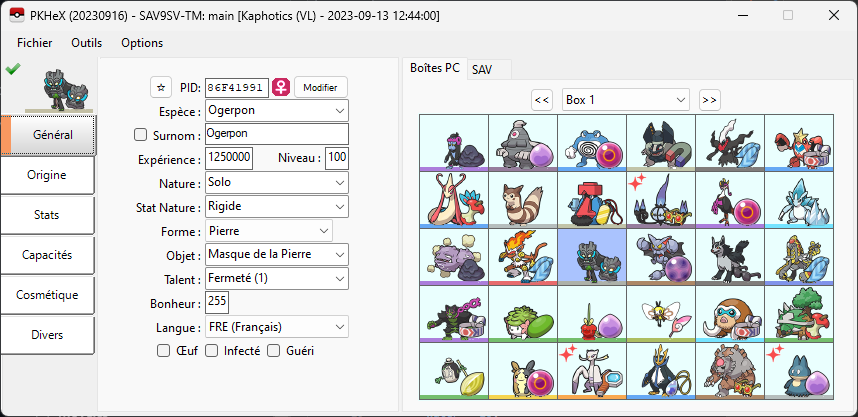Image resolution: width=858 pixels, height=417 pixels.
Task: Check the Œuf checkbox
Action: pyautogui.click(x=163, y=351)
